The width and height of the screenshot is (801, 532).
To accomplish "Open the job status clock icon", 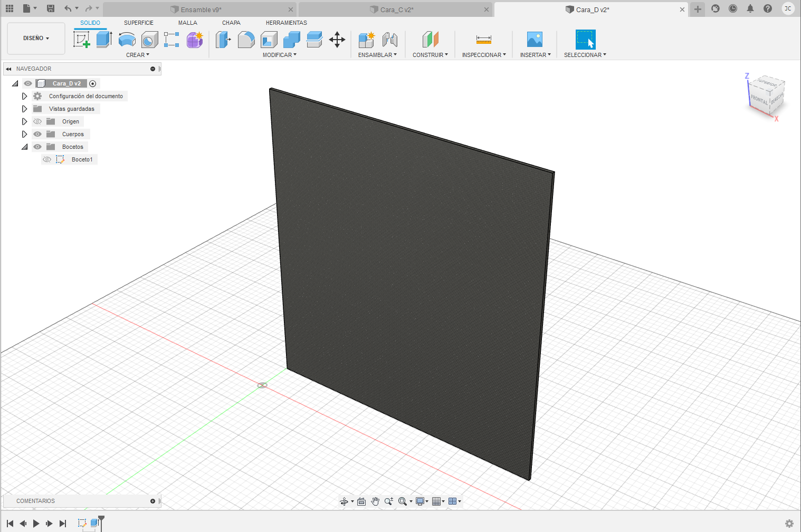I will [x=733, y=8].
